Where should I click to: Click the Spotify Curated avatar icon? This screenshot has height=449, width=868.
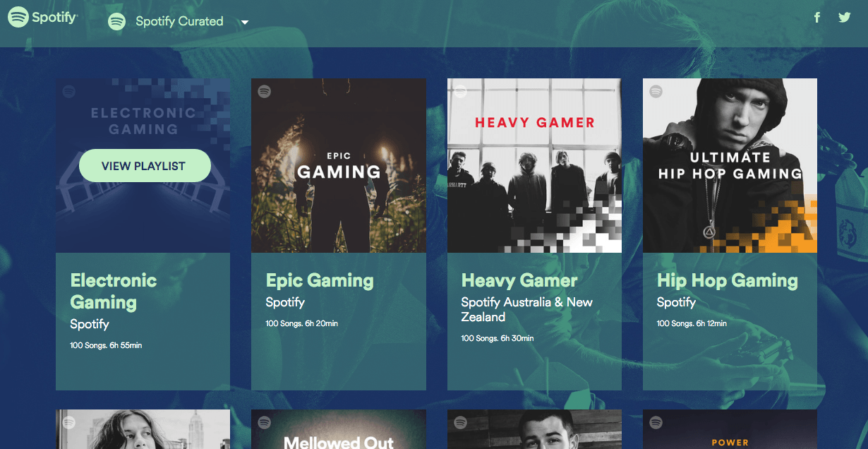point(116,21)
